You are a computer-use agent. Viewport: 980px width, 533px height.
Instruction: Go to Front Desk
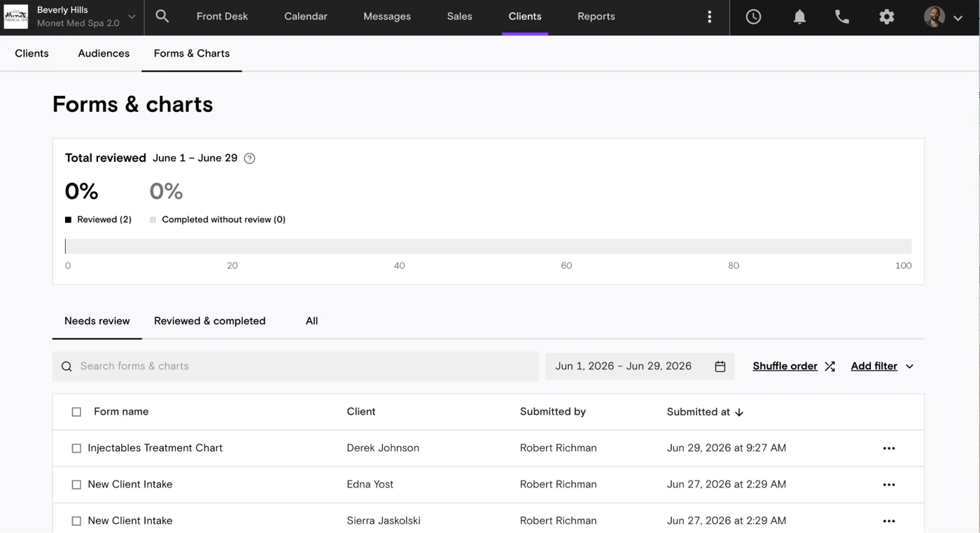point(222,16)
